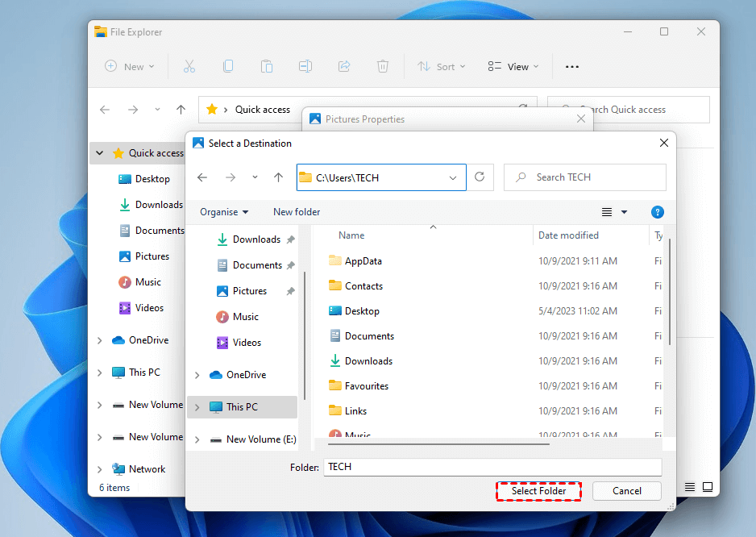The image size is (756, 537).
Task: Open the address path dropdown arrow
Action: 452,177
